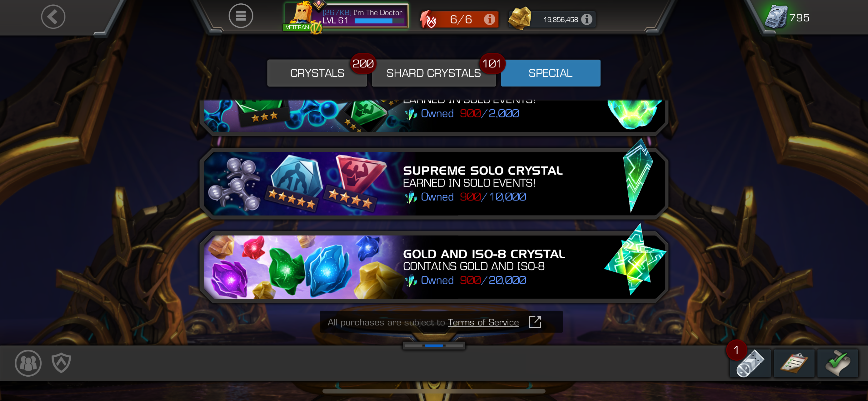The image size is (868, 401).
Task: View gold info details
Action: [x=587, y=20]
